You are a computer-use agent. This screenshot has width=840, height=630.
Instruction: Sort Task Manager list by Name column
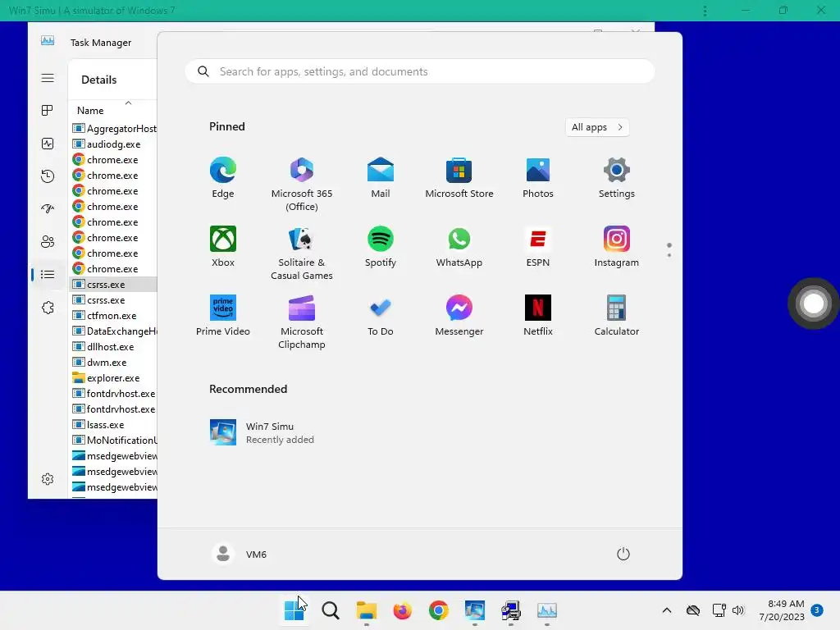click(x=90, y=111)
